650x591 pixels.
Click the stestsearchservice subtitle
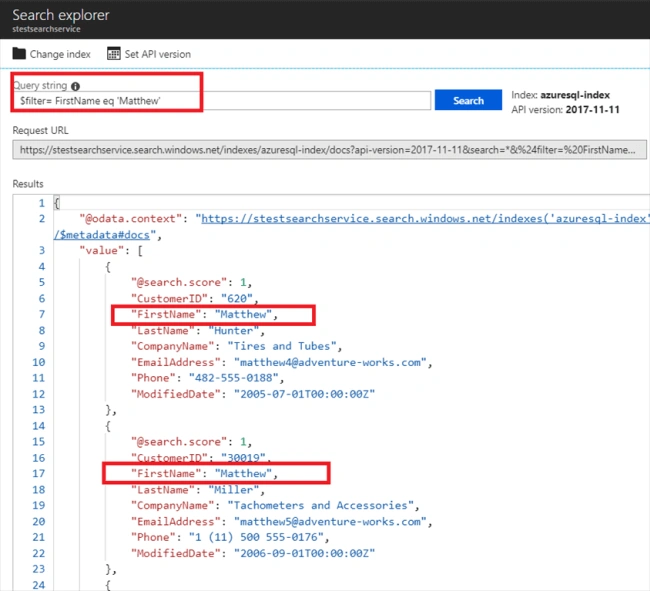tap(46, 29)
